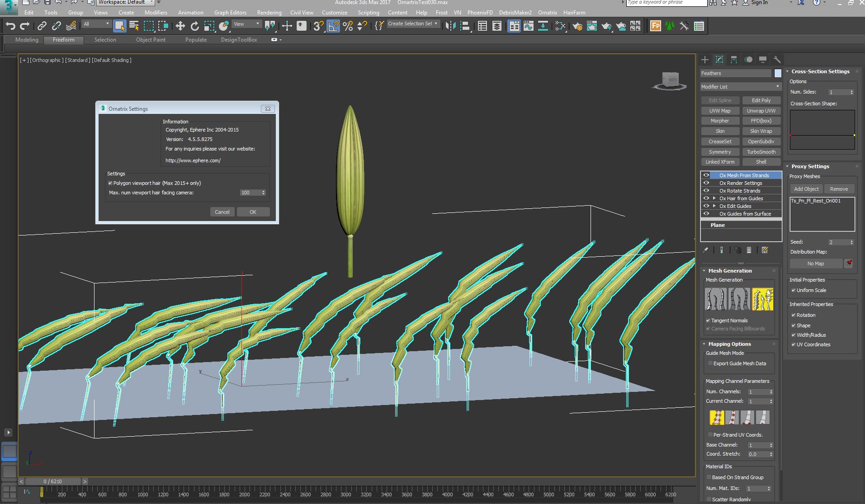Switch to the Object Paint tab

click(x=151, y=40)
